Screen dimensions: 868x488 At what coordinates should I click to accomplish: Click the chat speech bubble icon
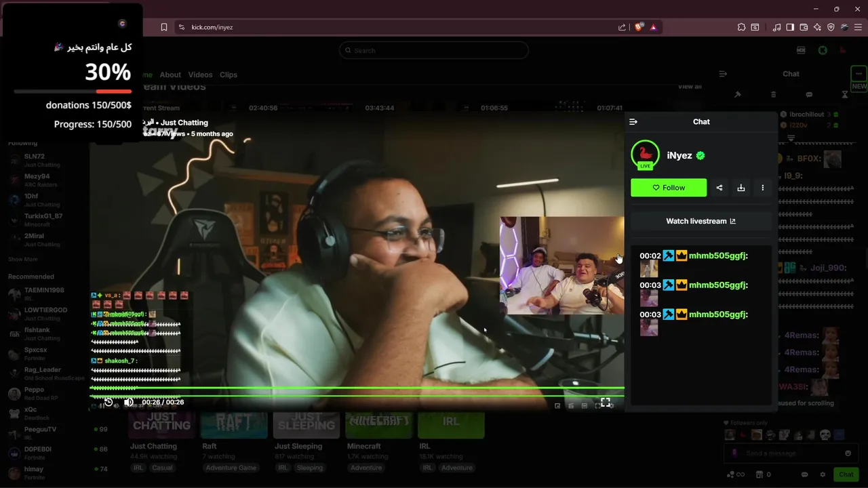coord(809,94)
